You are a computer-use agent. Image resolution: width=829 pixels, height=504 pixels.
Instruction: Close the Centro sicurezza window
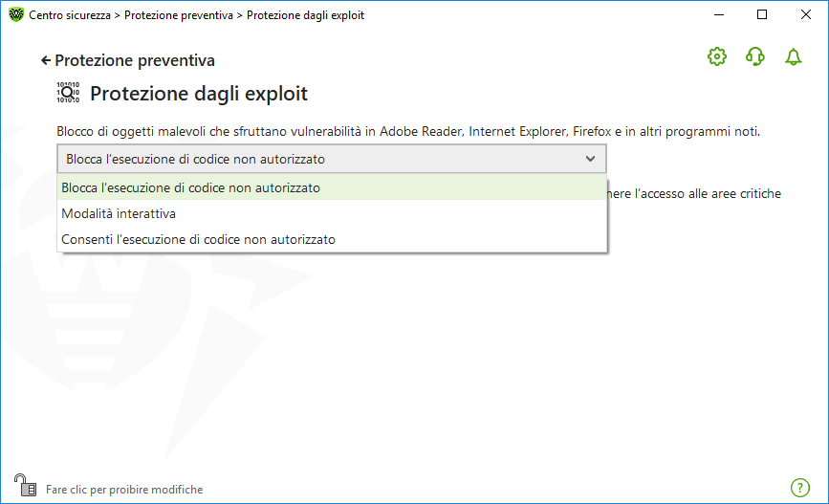coord(806,15)
